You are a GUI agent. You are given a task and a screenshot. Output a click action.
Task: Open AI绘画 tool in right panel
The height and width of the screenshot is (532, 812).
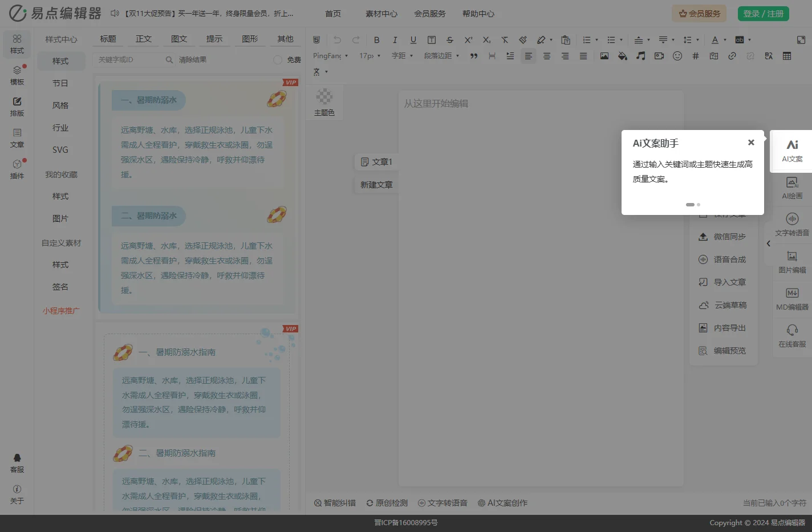[792, 188]
